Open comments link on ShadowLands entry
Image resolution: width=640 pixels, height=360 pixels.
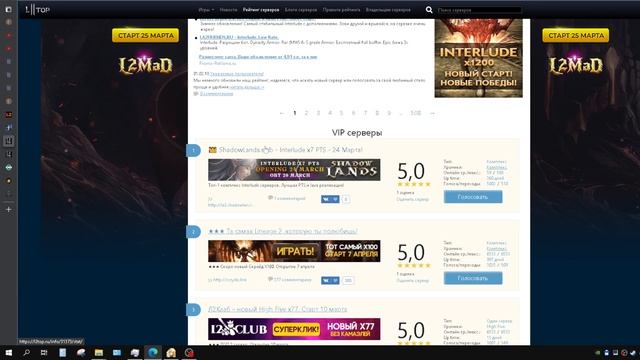click(x=287, y=198)
